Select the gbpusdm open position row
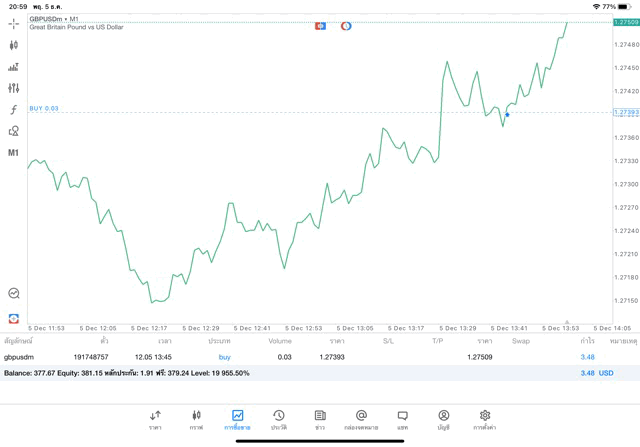The image size is (640, 447). (x=300, y=357)
